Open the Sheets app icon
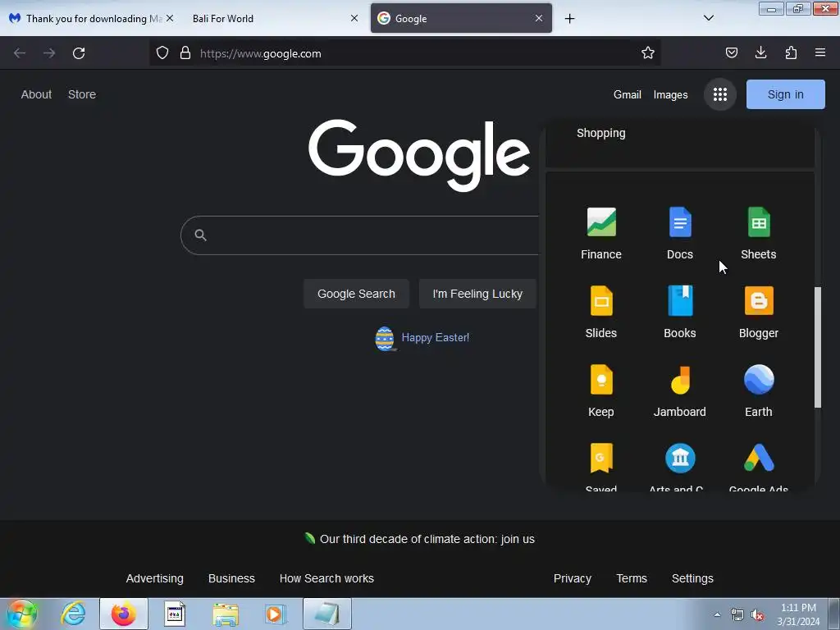The height and width of the screenshot is (630, 840). [x=759, y=221]
